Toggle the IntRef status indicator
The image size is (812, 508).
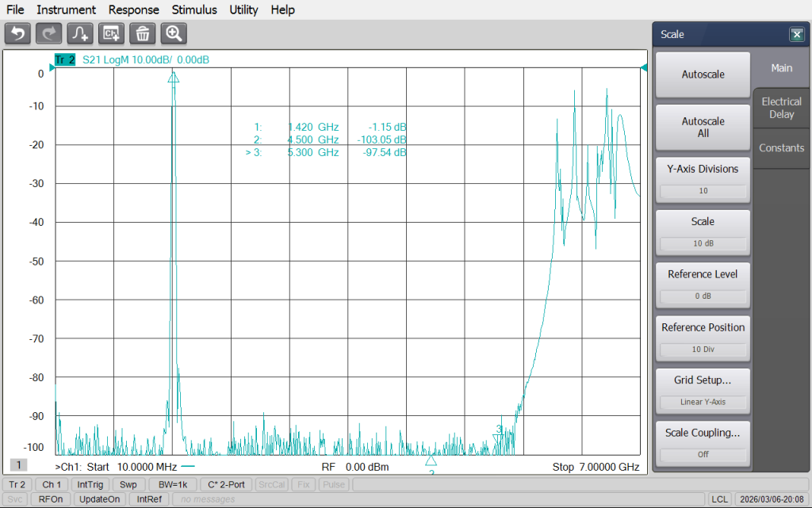click(149, 499)
